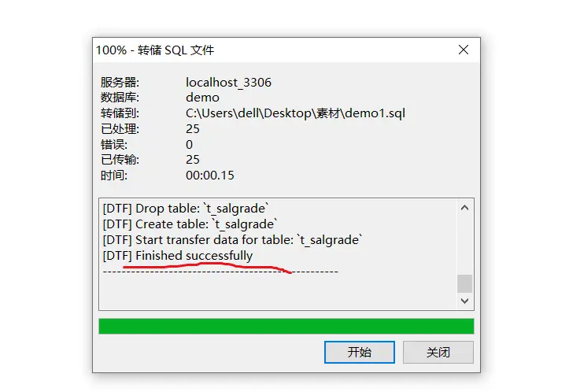The width and height of the screenshot is (569, 392).
Task: Click the log scrollbar up arrow
Action: click(x=464, y=208)
